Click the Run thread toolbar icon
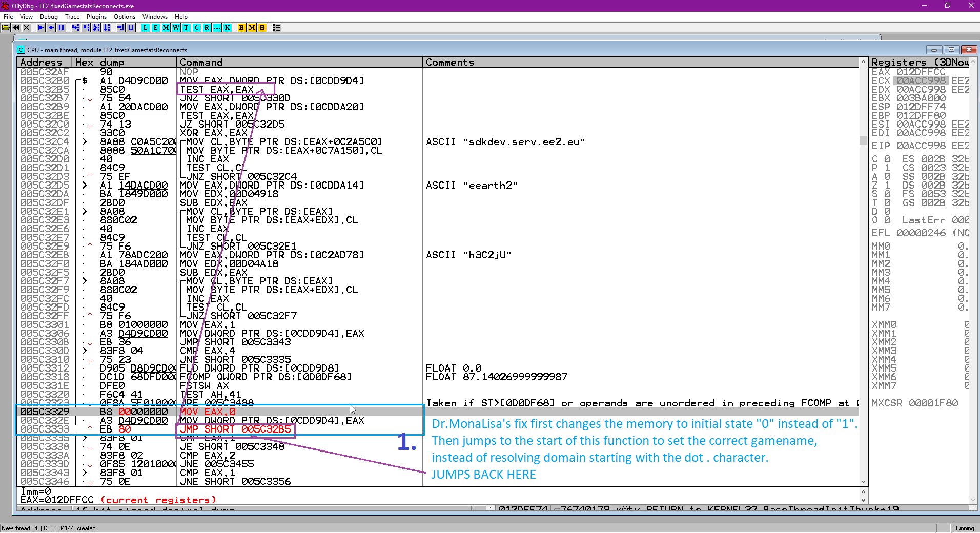Screen dimensions: 980x533 (51, 28)
